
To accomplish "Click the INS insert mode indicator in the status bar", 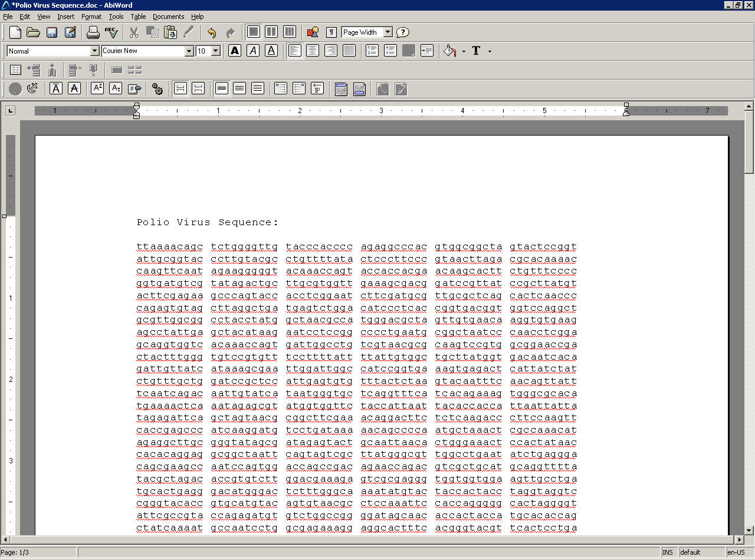I will click(x=668, y=552).
